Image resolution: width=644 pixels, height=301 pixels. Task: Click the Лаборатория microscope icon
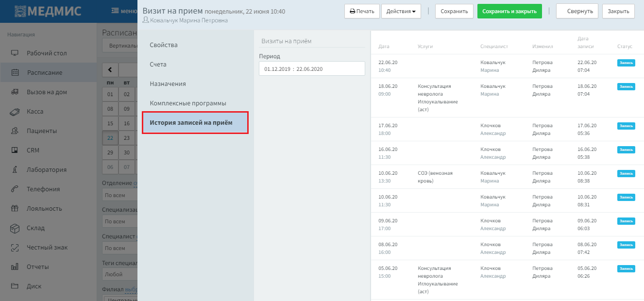click(x=15, y=169)
